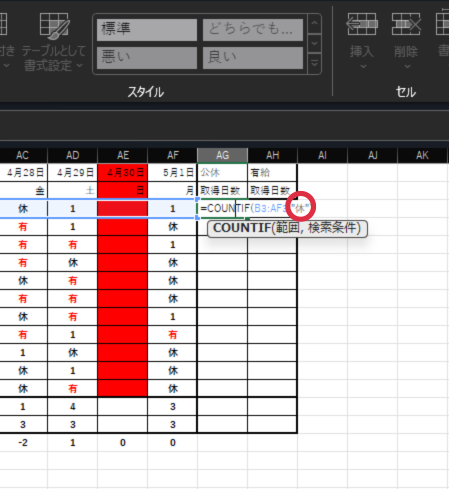Apply the 良い cell style
Screen dimensions: 449x489
(253, 58)
